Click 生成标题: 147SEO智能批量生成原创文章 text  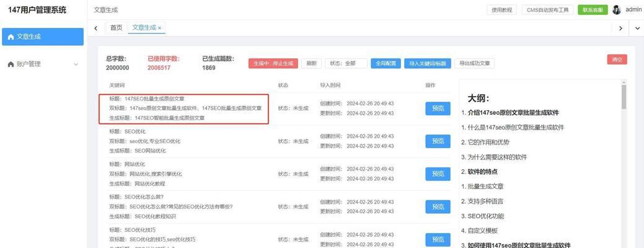157,118
